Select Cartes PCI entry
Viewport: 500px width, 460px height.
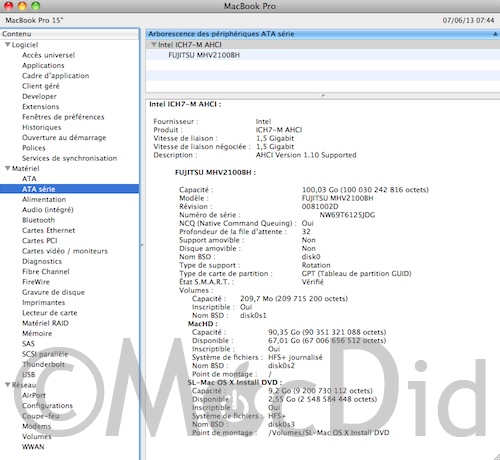pos(40,241)
